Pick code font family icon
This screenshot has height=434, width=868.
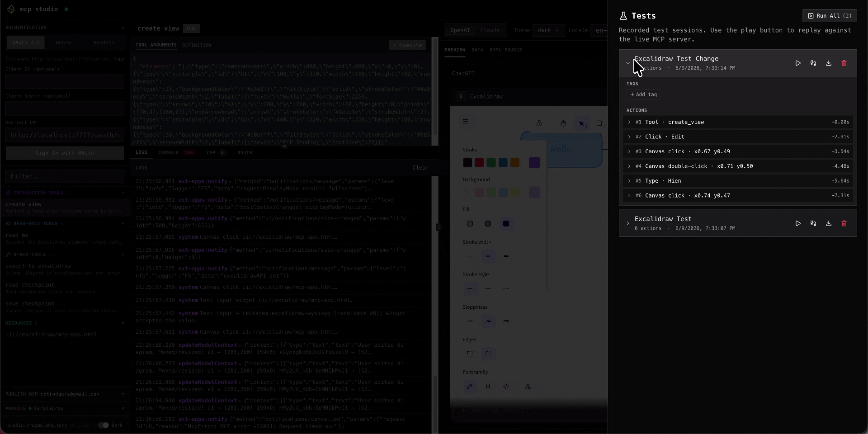tap(506, 387)
